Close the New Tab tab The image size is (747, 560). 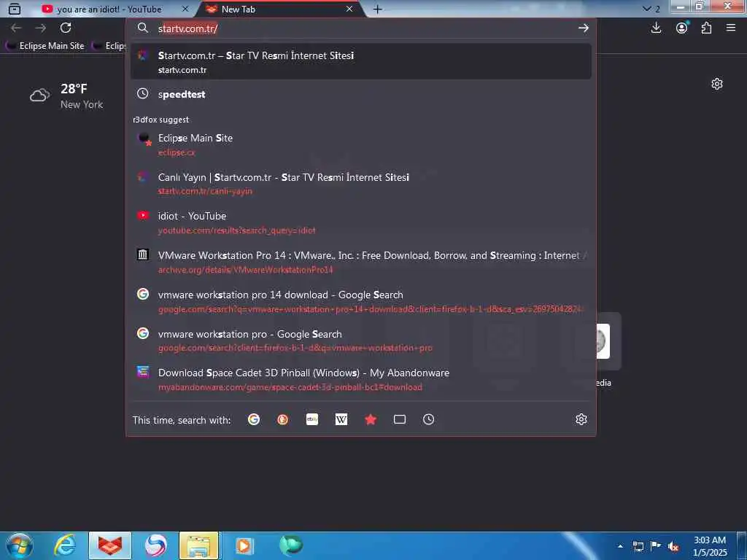point(349,9)
